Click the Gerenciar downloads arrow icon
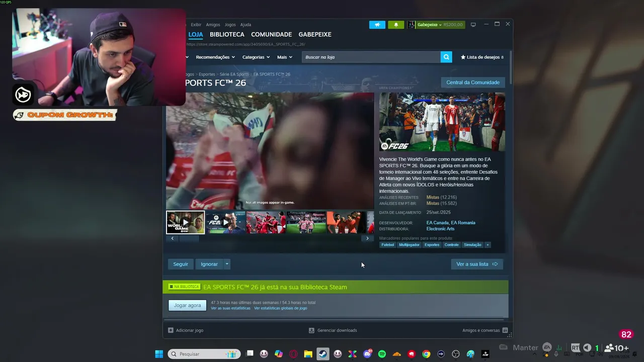 tap(311, 330)
